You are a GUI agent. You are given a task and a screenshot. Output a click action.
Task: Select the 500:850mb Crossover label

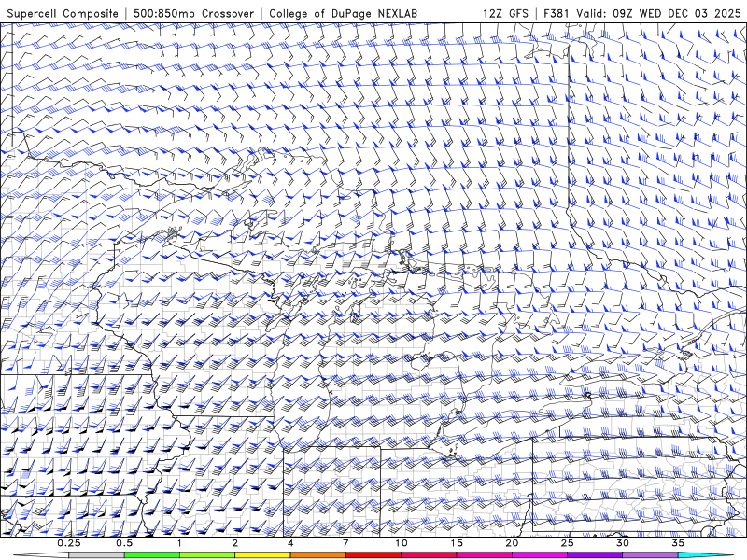194,13
